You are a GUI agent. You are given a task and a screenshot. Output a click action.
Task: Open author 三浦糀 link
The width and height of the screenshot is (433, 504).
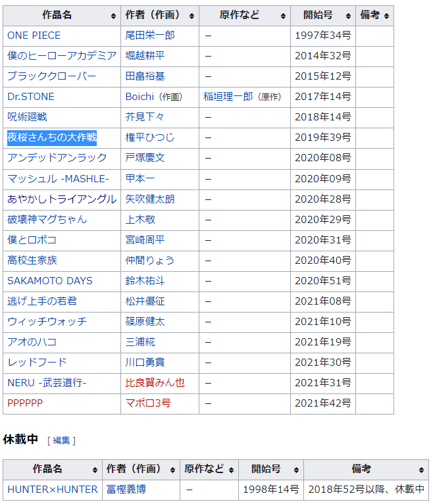(140, 342)
